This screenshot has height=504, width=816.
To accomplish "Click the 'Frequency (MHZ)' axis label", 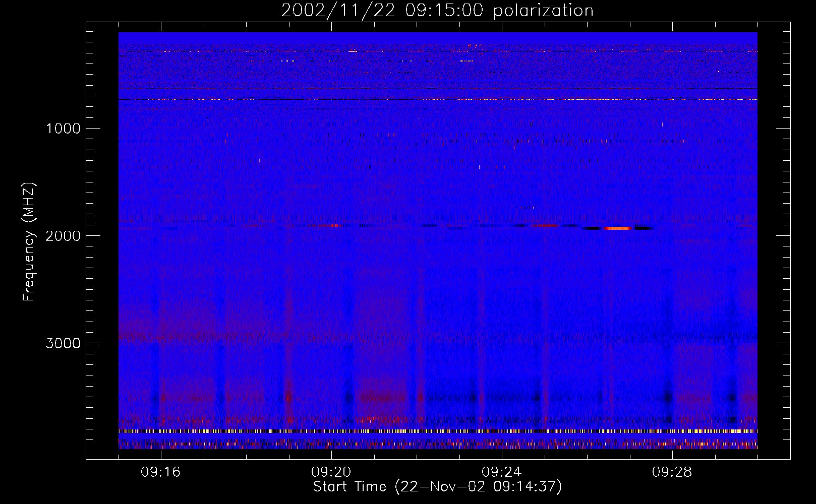I will coord(29,242).
